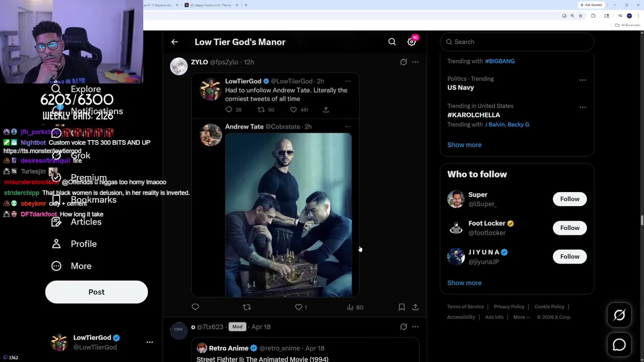
Task: Open Privacy Policy link
Action: (x=509, y=307)
